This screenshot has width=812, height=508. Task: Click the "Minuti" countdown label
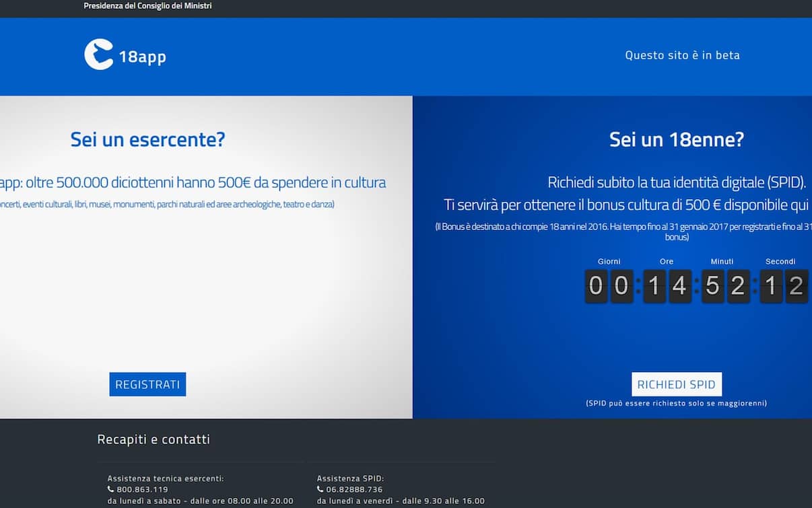[722, 261]
